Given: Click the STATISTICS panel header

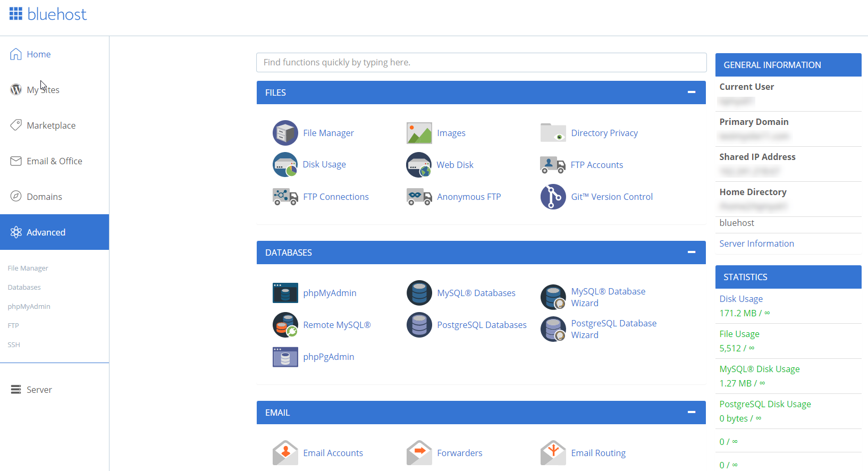Looking at the screenshot, I should coord(788,277).
